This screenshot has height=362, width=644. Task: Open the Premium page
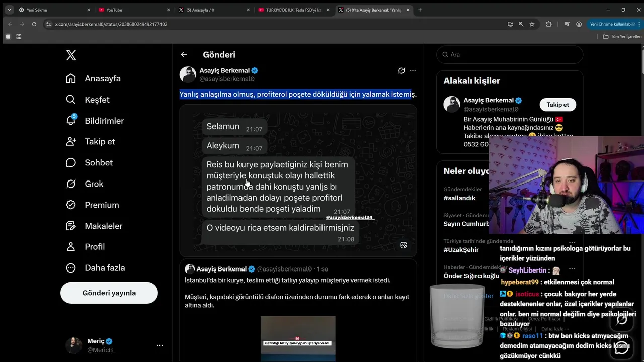[x=93, y=205]
